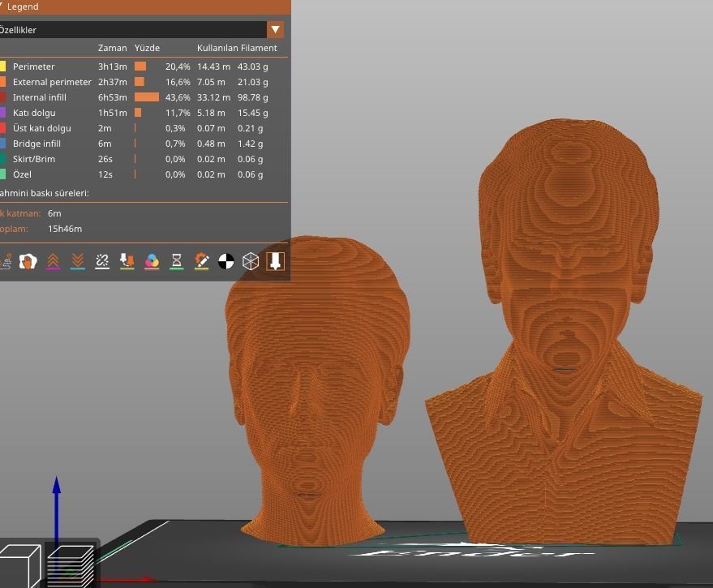This screenshot has width=713, height=588.
Task: Toggle Center of gravity marker icon
Action: click(x=226, y=261)
